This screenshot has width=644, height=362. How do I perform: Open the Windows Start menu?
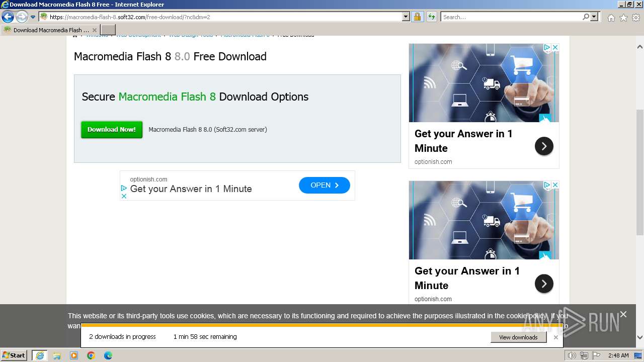click(14, 355)
